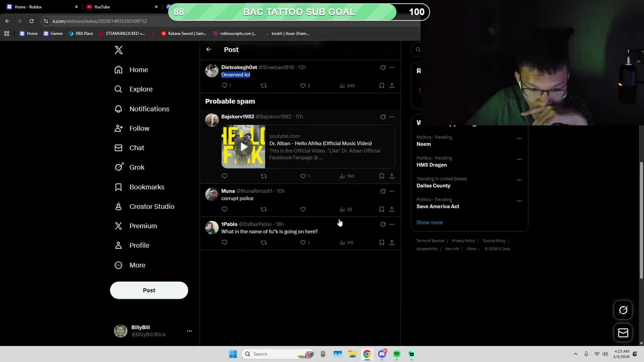Repost Muna's 'corrupt police' comment
644x362 pixels.
264,209
